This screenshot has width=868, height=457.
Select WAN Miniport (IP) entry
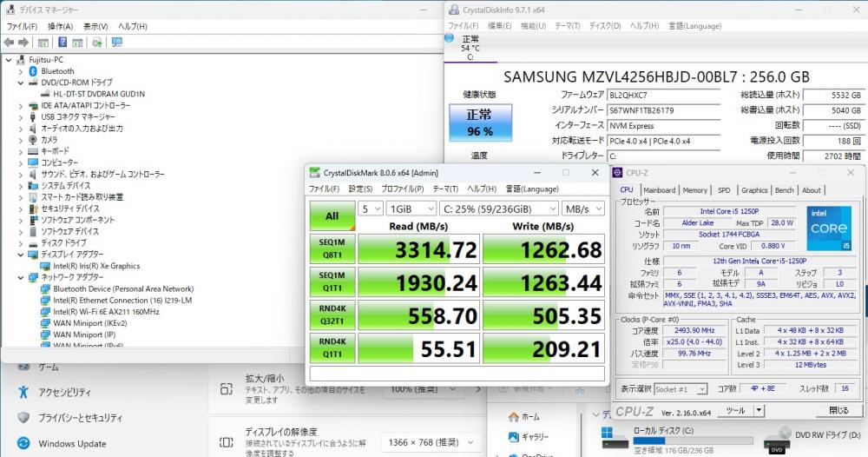coord(84,334)
